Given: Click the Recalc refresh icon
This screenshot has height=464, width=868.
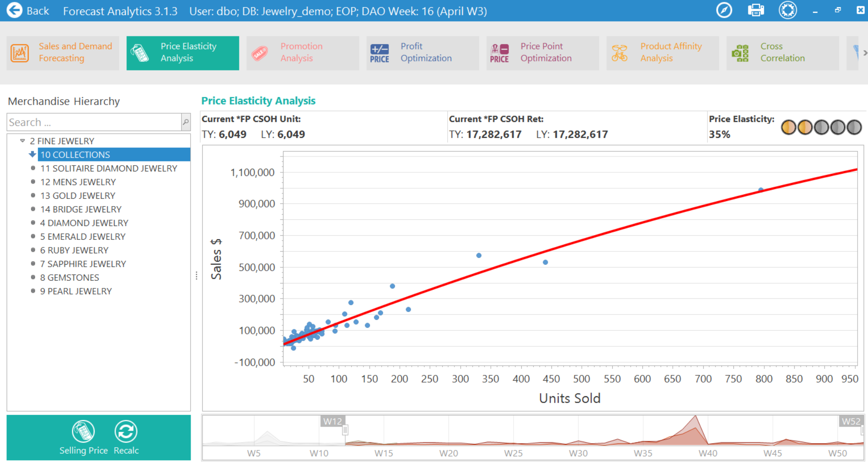Looking at the screenshot, I should [x=126, y=431].
